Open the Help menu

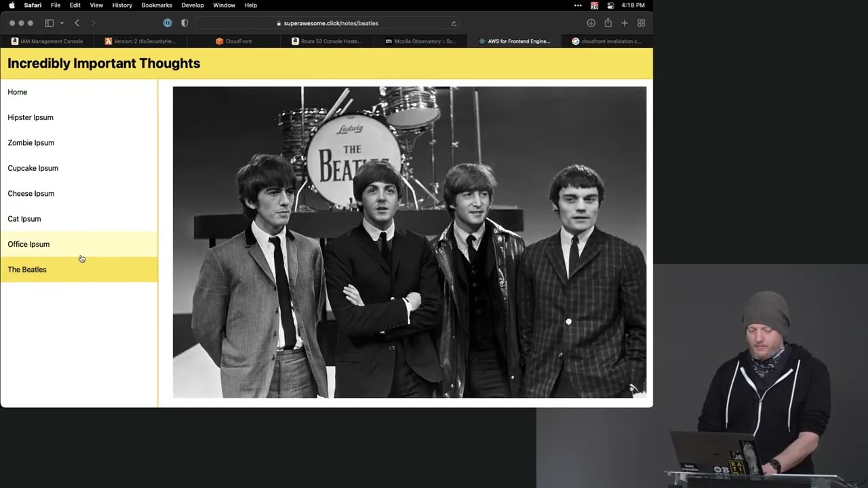pyautogui.click(x=251, y=5)
